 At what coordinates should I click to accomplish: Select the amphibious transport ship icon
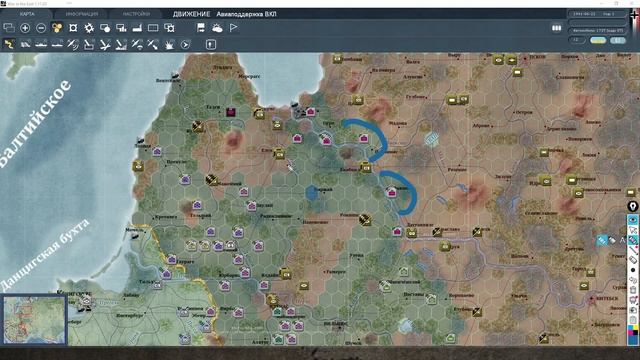[x=57, y=44]
